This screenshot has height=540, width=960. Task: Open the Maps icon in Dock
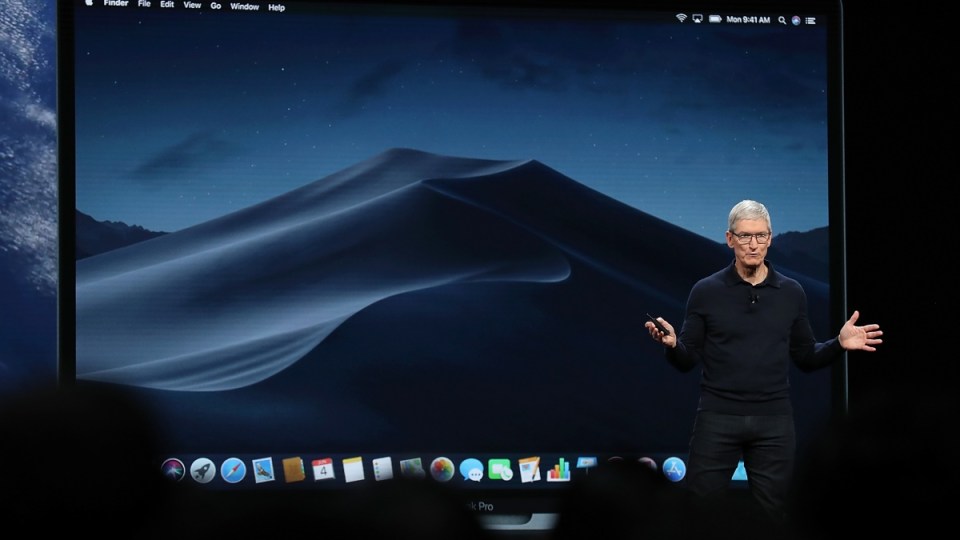point(412,468)
